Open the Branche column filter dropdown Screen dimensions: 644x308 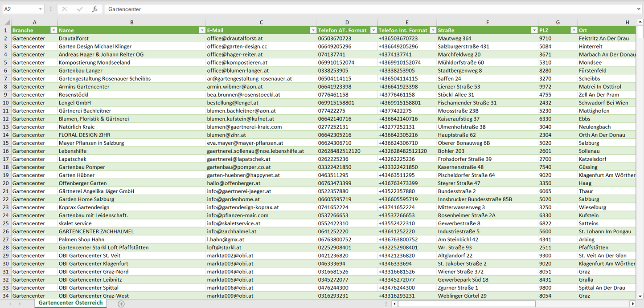tap(54, 30)
